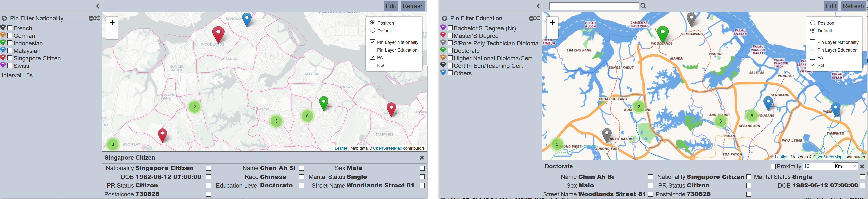Open the cluster of 5 on Nationality map
The height and width of the screenshot is (199, 868).
click(307, 116)
